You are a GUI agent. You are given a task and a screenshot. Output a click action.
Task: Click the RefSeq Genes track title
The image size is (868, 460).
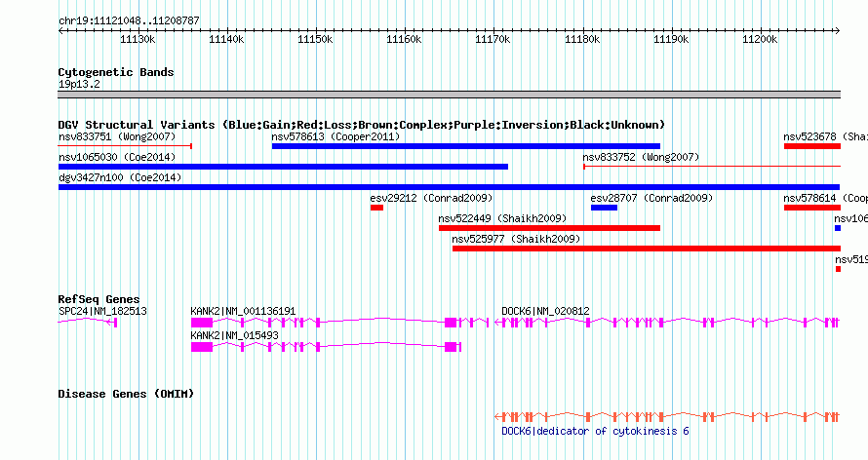click(x=99, y=299)
